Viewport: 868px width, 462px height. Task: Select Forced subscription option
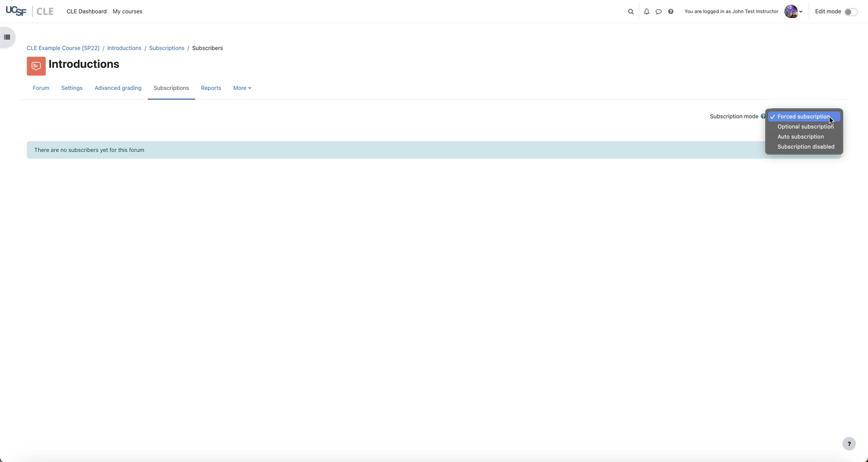[804, 117]
